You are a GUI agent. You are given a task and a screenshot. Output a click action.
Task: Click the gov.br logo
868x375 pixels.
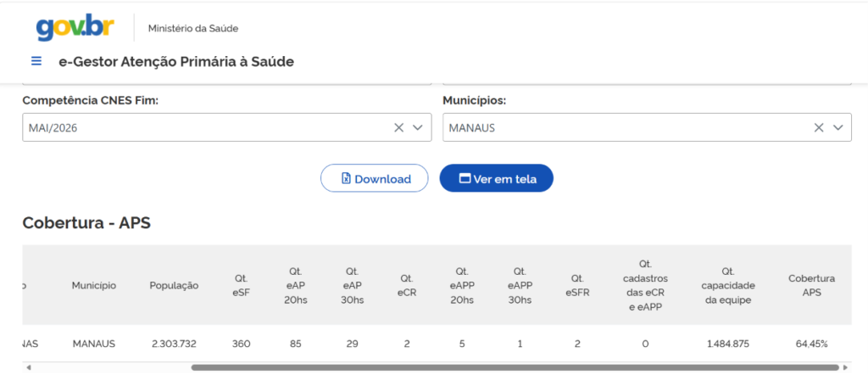[75, 28]
